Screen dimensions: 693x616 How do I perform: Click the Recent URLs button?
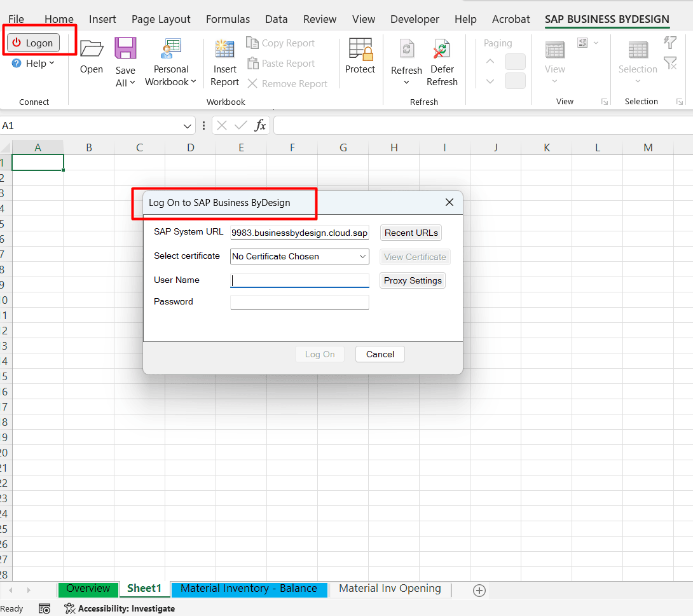pos(411,233)
